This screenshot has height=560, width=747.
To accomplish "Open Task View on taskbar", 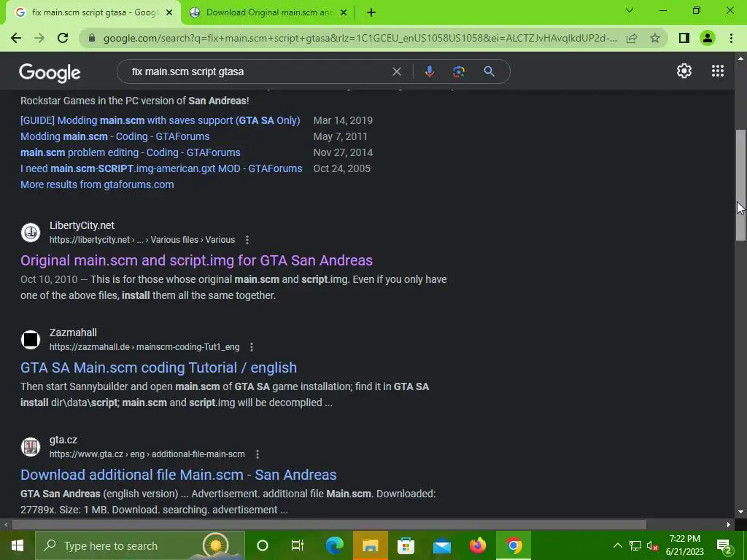I will (x=298, y=545).
